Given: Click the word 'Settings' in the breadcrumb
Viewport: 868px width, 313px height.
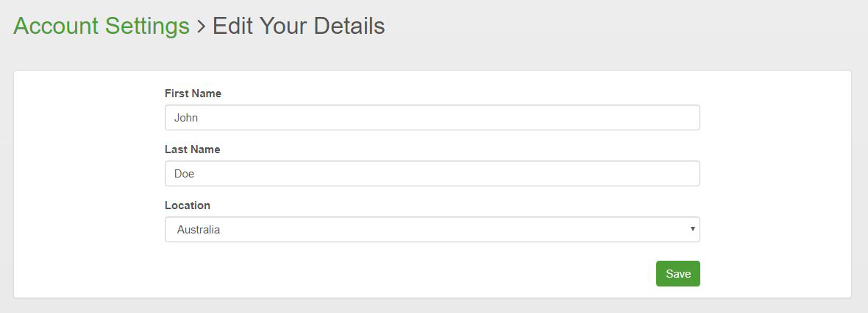Looking at the screenshot, I should coord(147,27).
